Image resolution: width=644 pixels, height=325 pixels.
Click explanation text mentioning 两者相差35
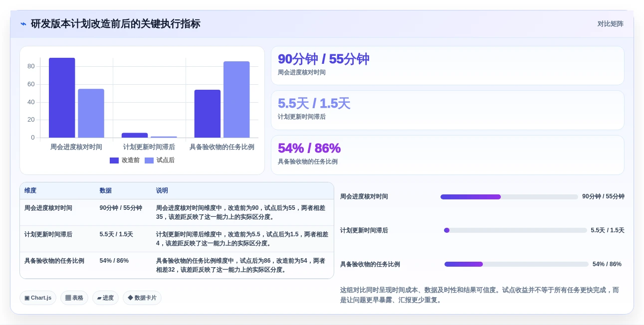241,212
